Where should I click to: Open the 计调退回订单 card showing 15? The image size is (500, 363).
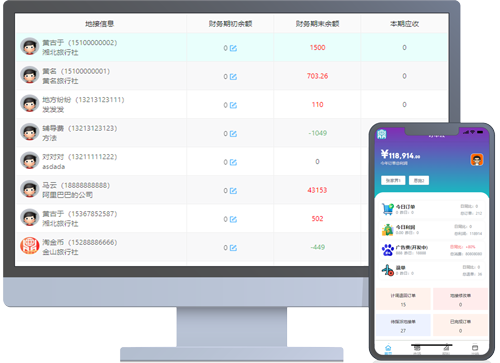pos(403,299)
